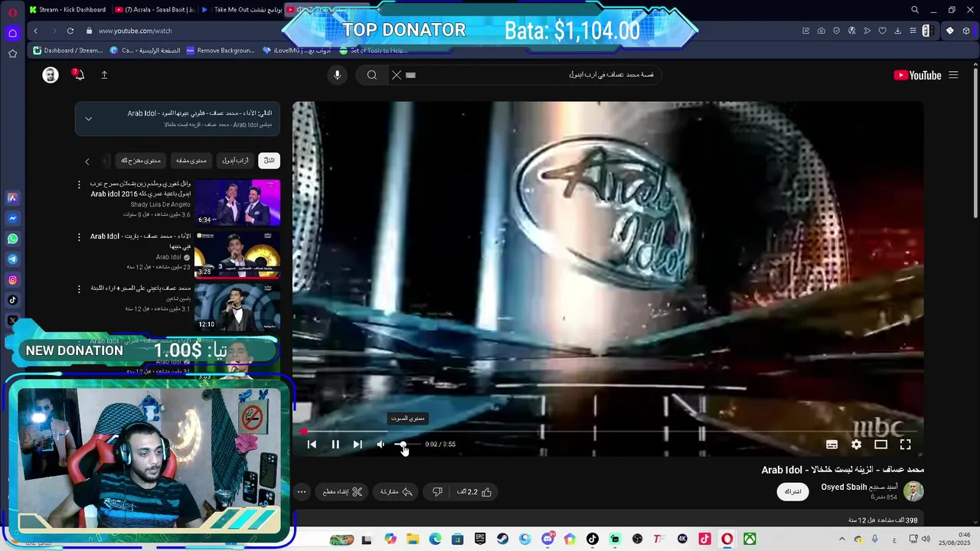980x551 pixels.
Task: Go to YouTube home via the logo
Action: coord(917,75)
